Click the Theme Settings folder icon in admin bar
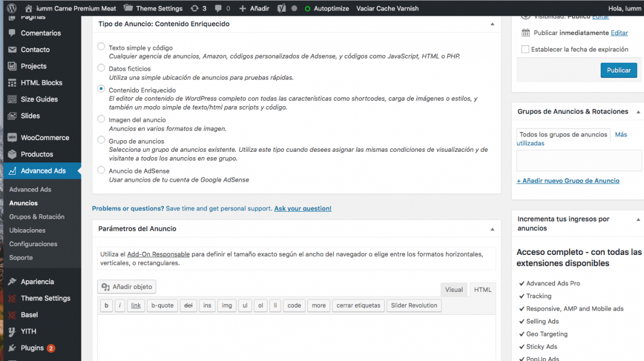Screen dimensions: 644x361 click(128, 8)
